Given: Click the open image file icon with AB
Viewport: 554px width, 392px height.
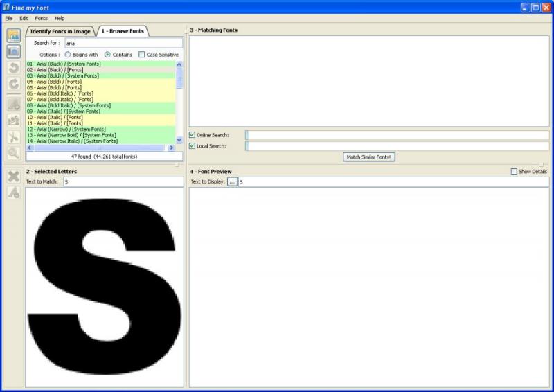Looking at the screenshot, I should click(x=14, y=36).
